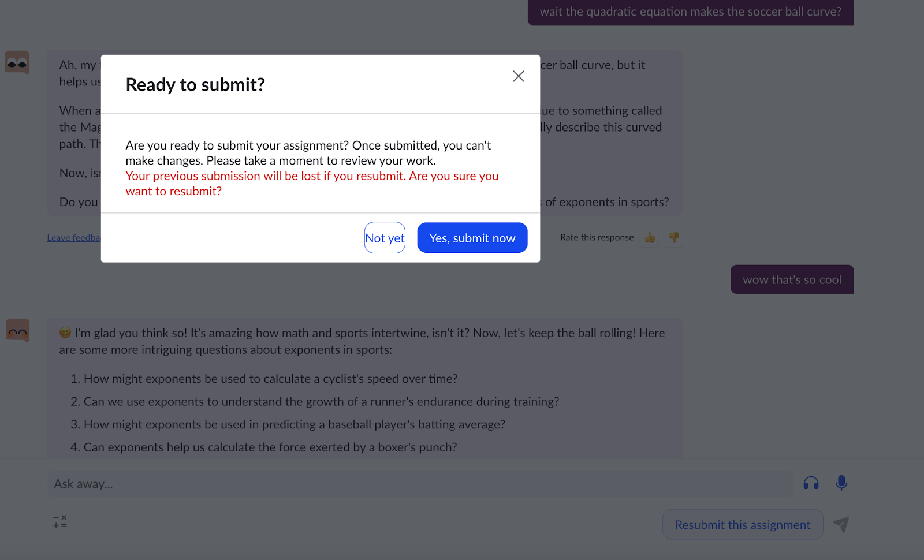The image size is (924, 560).
Task: Focus the Ask away input field
Action: [x=419, y=484]
